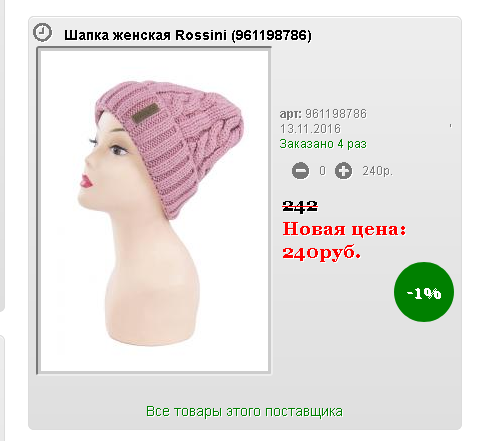Click the green -1% discount badge
This screenshot has width=494, height=441.
[x=424, y=292]
